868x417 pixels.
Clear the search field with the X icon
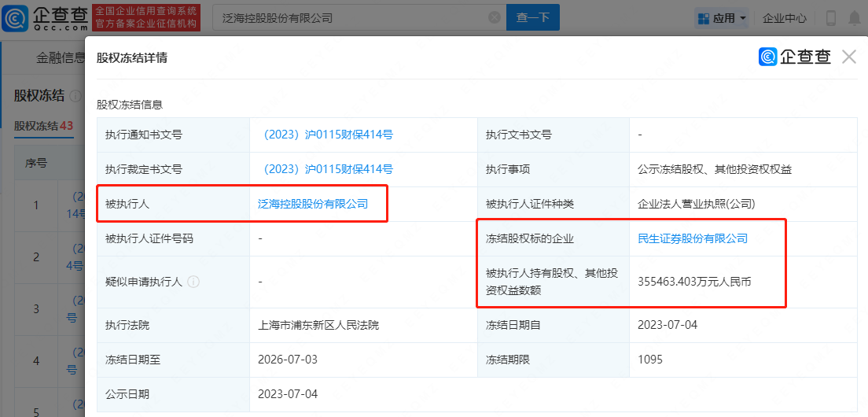click(x=495, y=18)
